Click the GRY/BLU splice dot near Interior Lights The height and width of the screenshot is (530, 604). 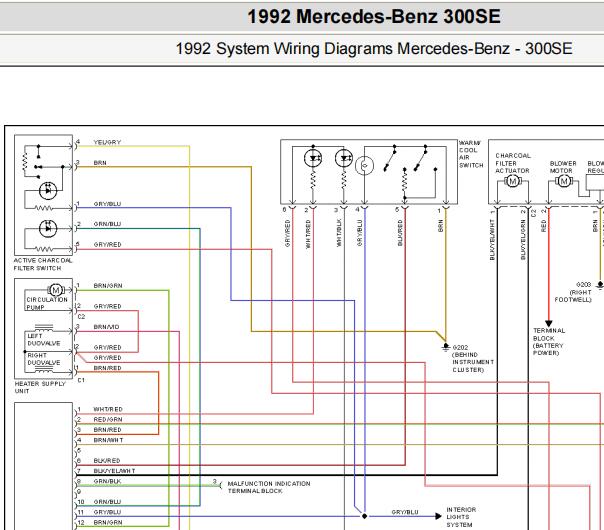coord(364,516)
